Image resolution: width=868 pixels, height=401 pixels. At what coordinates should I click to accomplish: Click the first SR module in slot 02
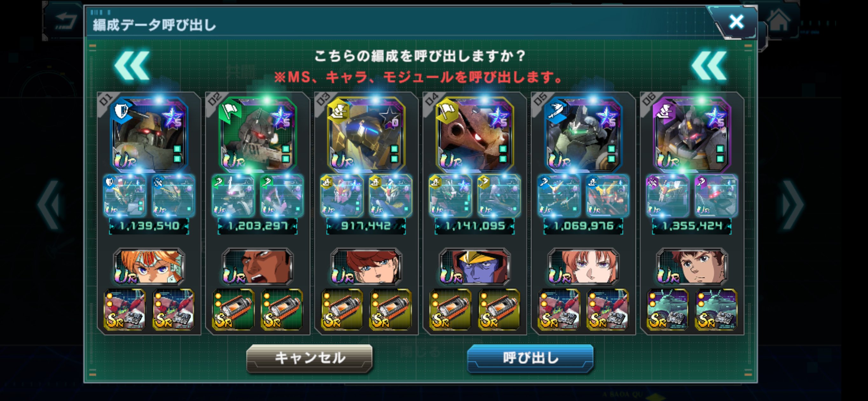pyautogui.click(x=233, y=309)
